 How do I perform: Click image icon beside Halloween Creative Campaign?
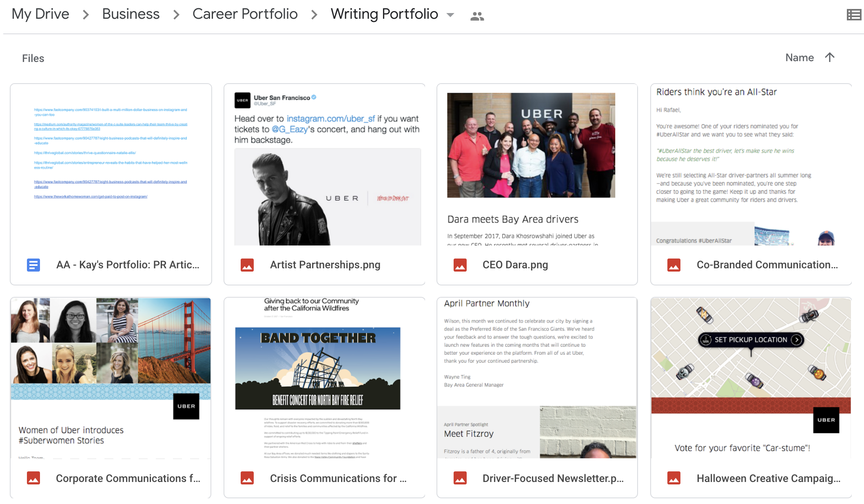pos(674,478)
